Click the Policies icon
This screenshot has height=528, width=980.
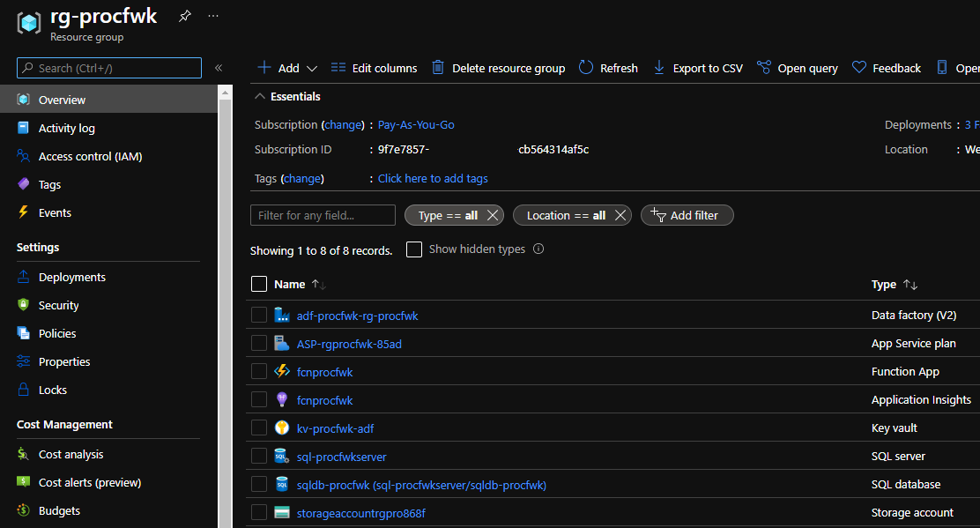[x=23, y=333]
